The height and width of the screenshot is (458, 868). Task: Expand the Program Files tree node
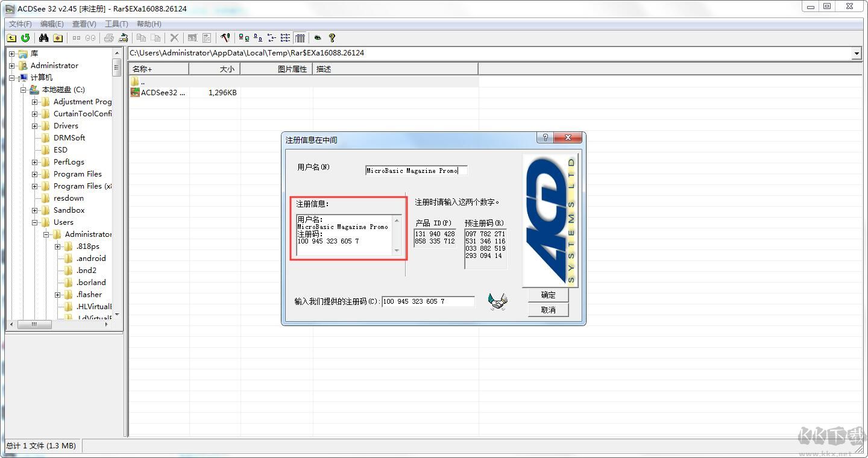point(35,174)
